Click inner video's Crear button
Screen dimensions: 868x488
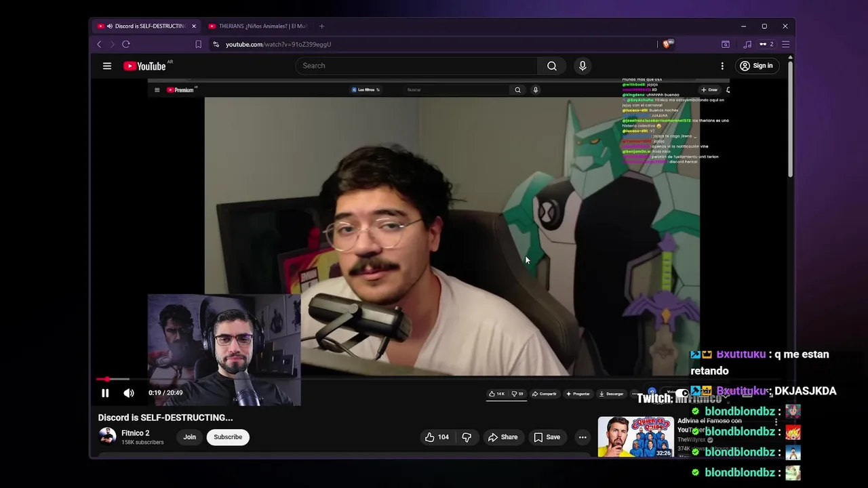tap(709, 89)
